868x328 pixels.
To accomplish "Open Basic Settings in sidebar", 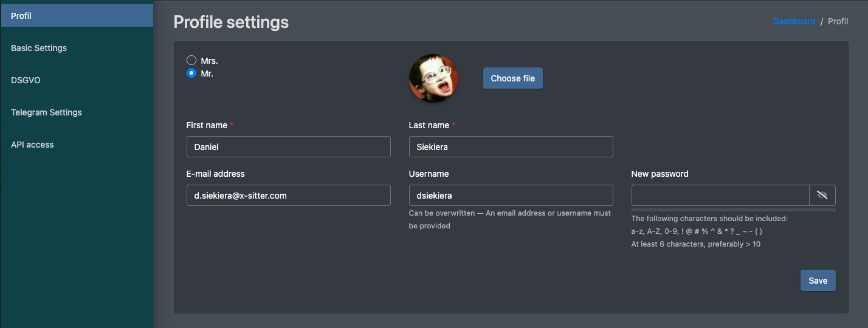I will [77, 48].
